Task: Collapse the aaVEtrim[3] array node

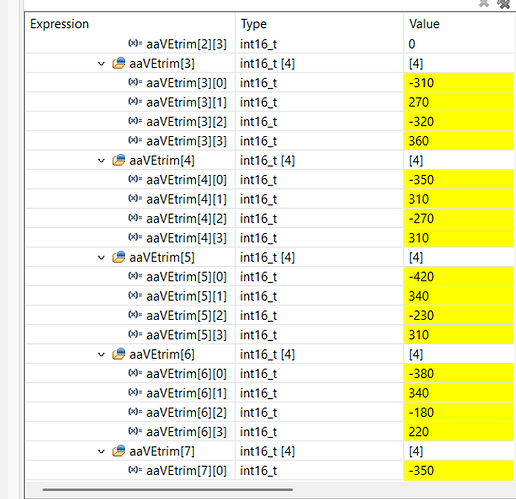Action: tap(101, 64)
